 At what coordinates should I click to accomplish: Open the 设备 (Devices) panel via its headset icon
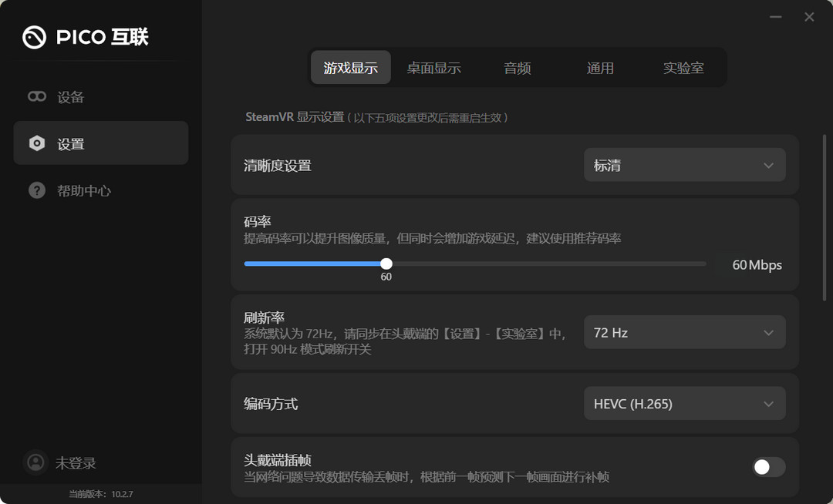point(36,96)
